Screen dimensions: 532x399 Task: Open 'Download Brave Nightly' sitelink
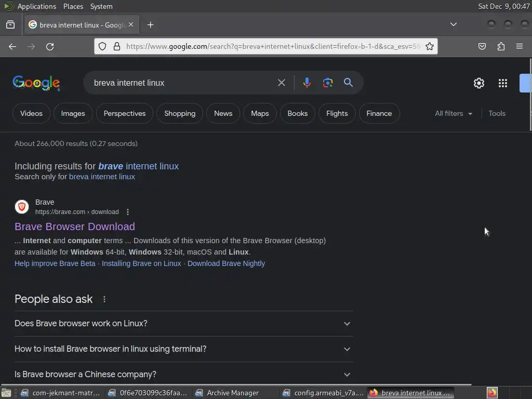tap(227, 263)
